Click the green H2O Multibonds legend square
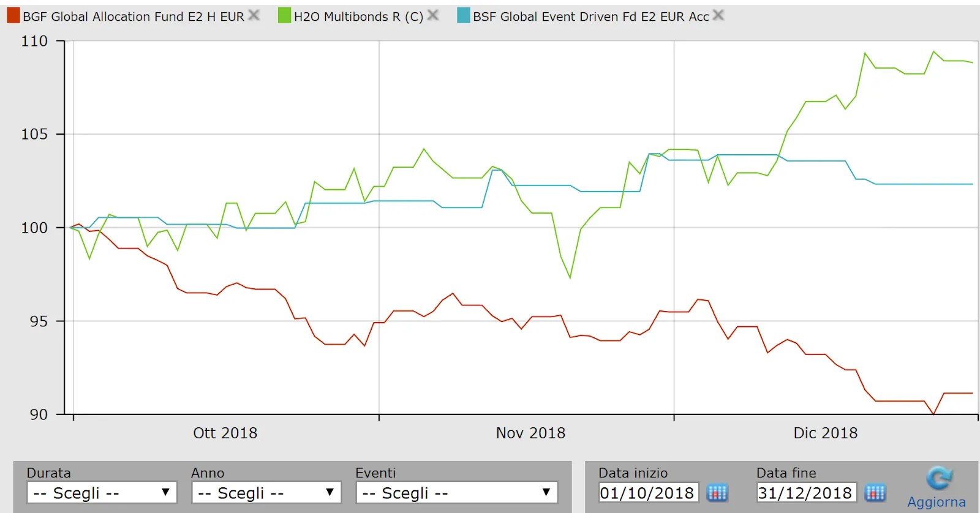 (284, 16)
